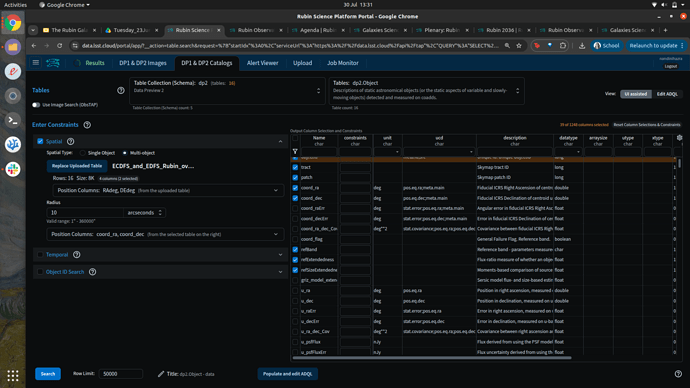This screenshot has width=690, height=388.
Task: Click the Populate and edit ADQL button
Action: pos(287,374)
